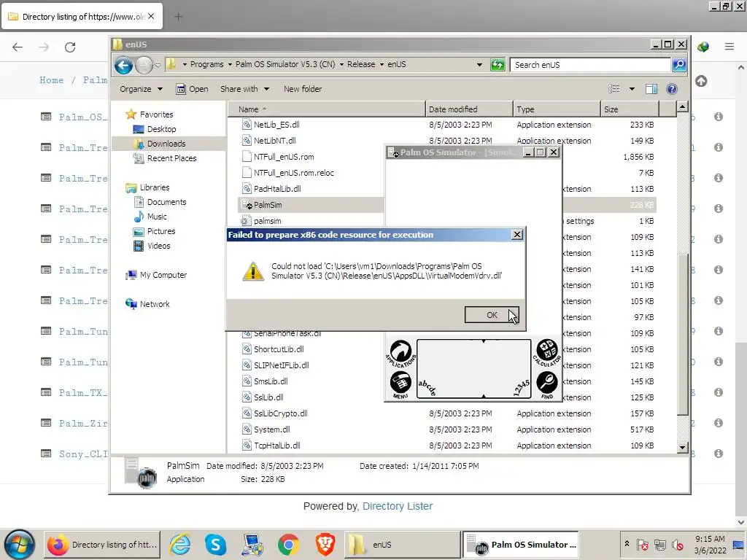The height and width of the screenshot is (560, 747).
Task: Click the Explorer Forward arrow button
Action: click(144, 65)
